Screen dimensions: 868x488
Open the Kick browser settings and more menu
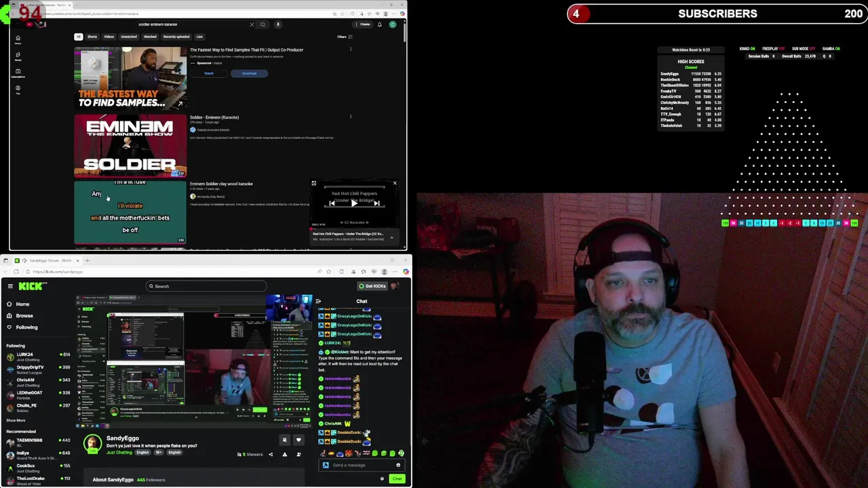[x=395, y=272]
